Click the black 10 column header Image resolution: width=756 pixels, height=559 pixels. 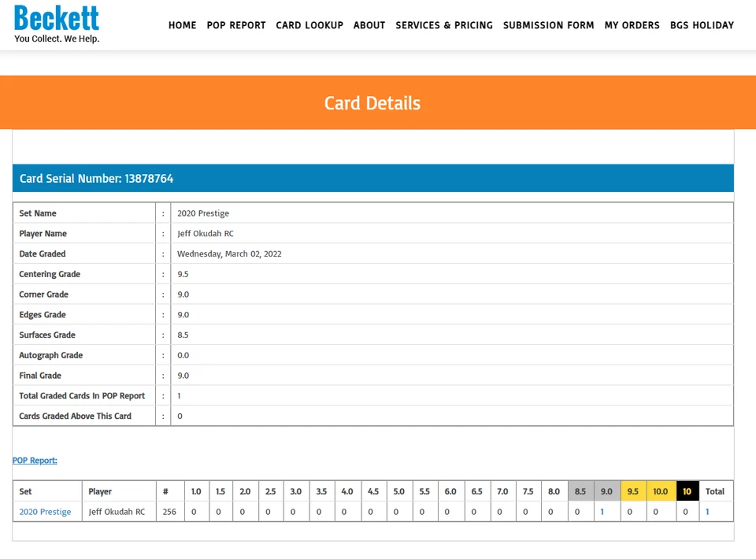[x=687, y=491]
